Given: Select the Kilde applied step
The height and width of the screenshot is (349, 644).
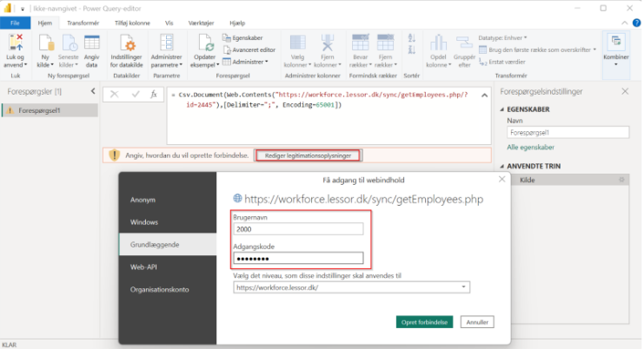Looking at the screenshot, I should 570,180.
